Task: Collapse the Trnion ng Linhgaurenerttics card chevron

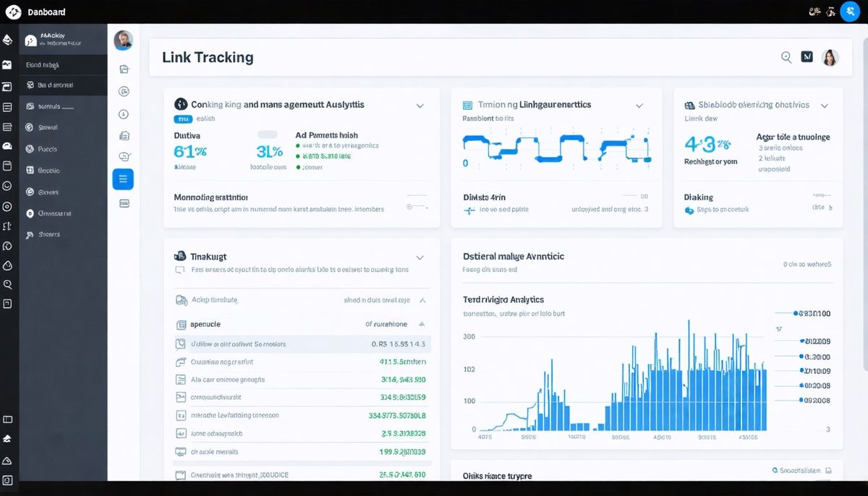Action: coord(639,106)
